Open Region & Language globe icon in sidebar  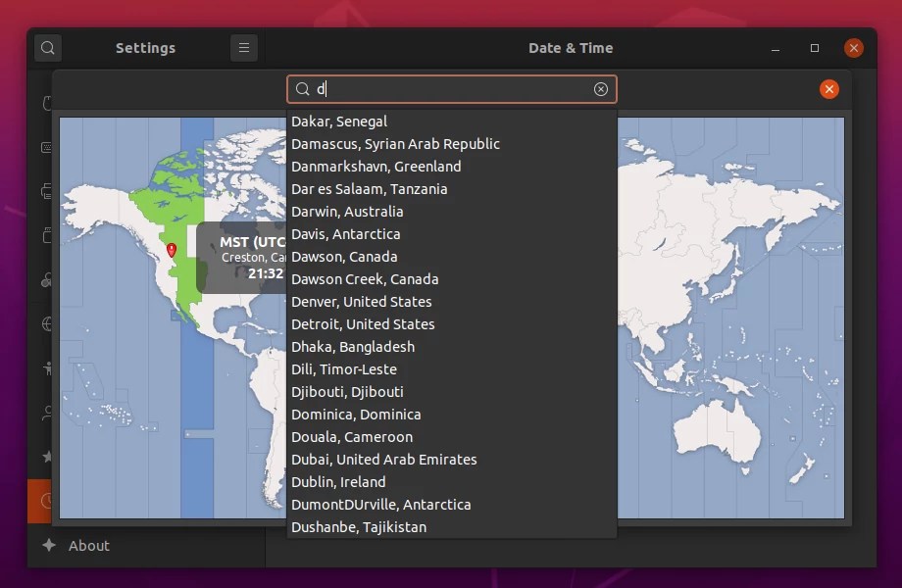click(46, 323)
